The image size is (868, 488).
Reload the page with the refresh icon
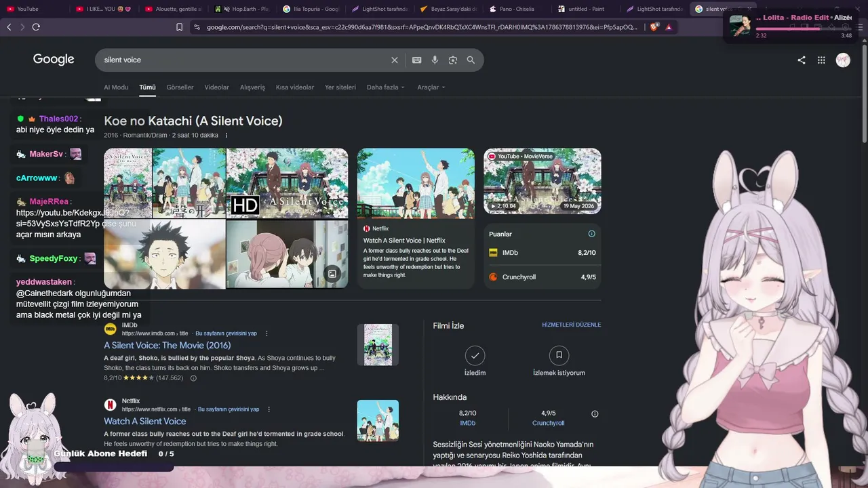(x=36, y=27)
